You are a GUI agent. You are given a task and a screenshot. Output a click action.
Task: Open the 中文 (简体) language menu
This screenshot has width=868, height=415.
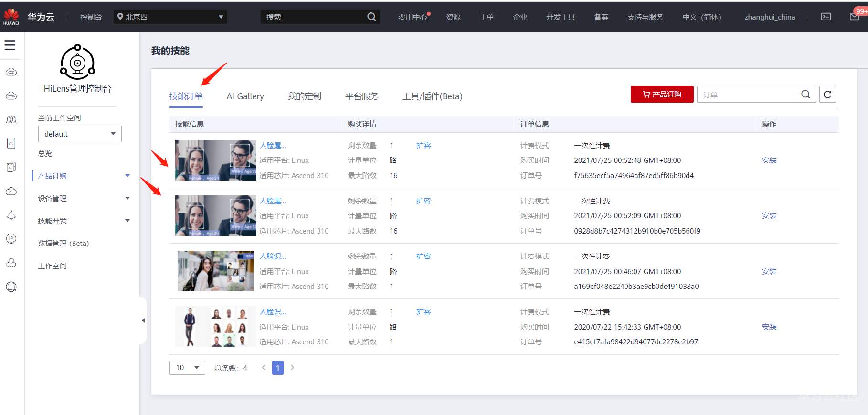coord(701,17)
